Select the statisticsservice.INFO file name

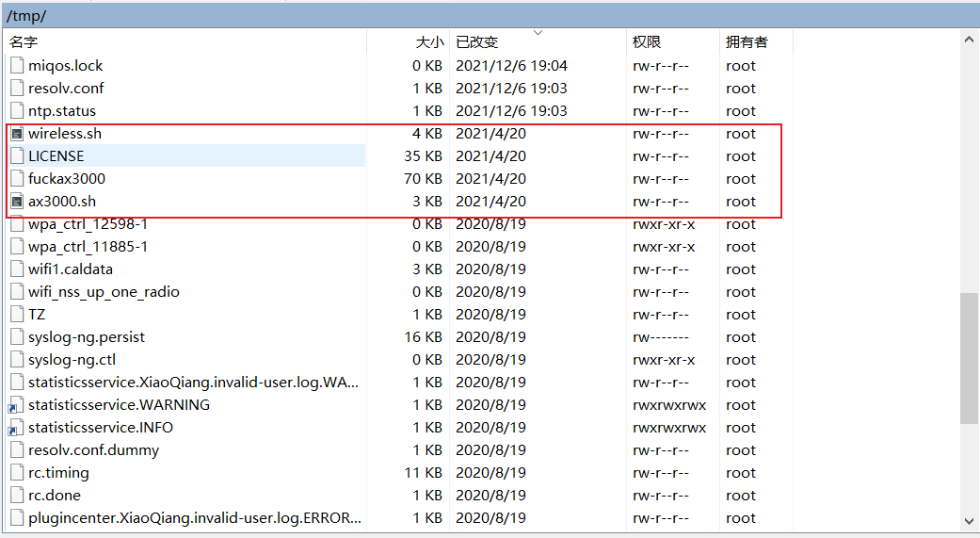(101, 427)
